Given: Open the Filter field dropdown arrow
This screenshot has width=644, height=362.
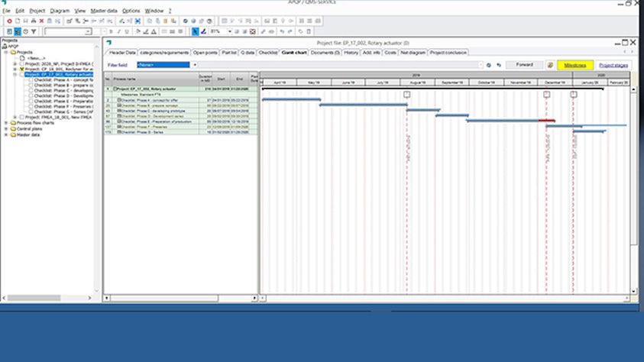Looking at the screenshot, I should [x=195, y=65].
